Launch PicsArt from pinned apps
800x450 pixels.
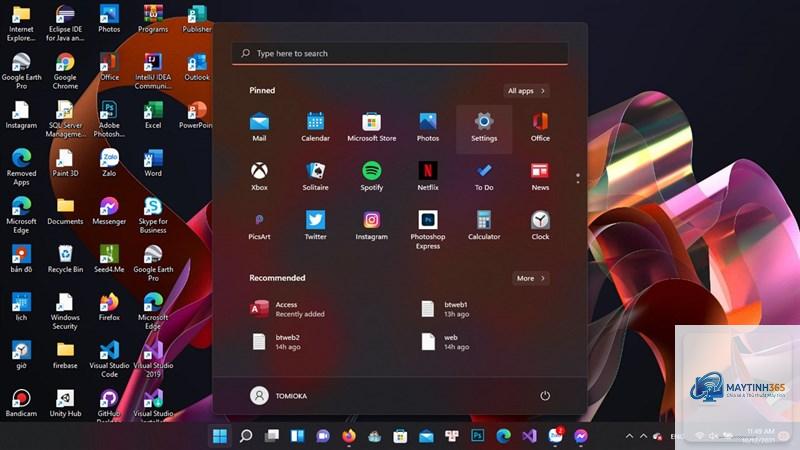tap(259, 225)
